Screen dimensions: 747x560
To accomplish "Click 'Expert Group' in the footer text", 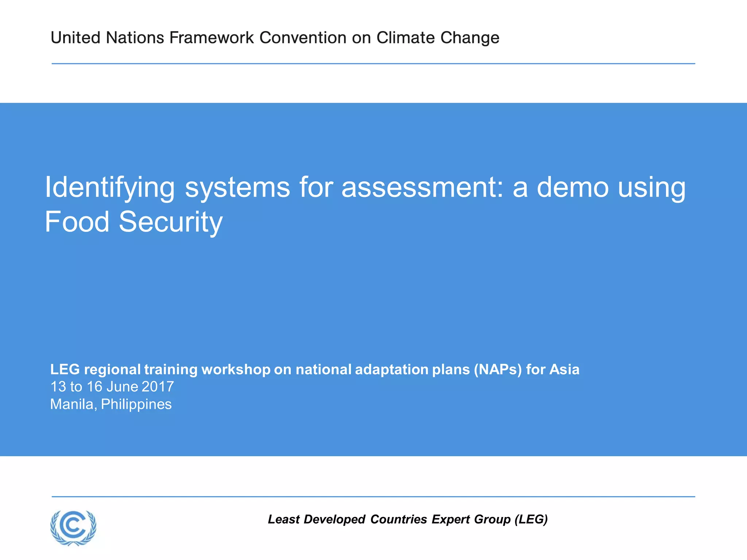I will point(471,519).
